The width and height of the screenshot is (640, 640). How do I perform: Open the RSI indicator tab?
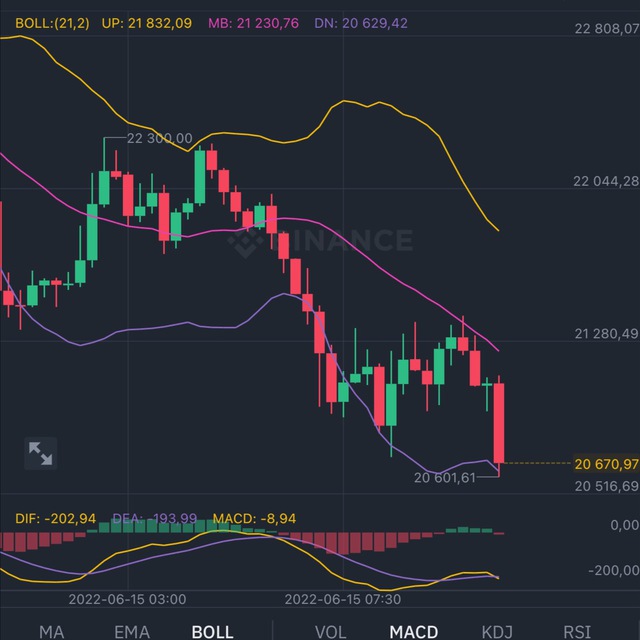[x=577, y=631]
